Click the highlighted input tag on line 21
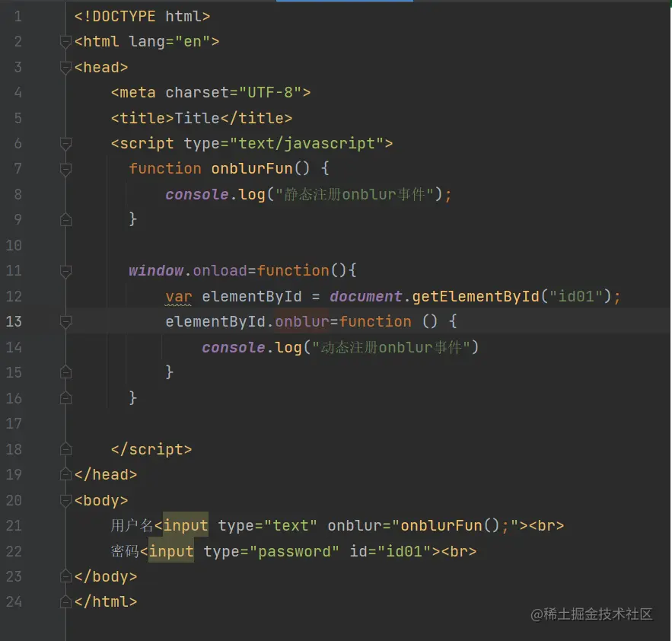 pyautogui.click(x=186, y=525)
